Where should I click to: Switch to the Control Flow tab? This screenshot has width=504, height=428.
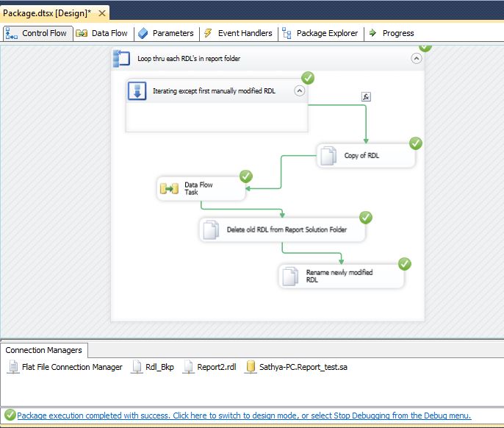coord(38,34)
